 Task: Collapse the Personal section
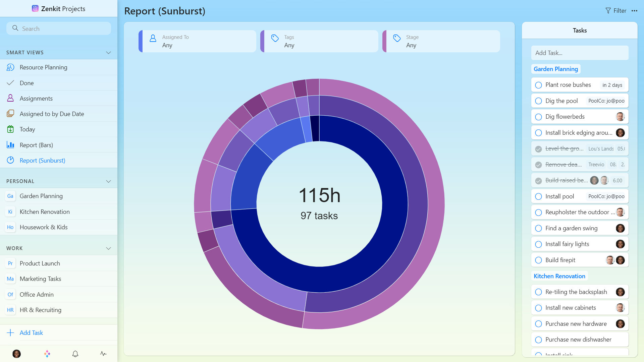point(108,181)
